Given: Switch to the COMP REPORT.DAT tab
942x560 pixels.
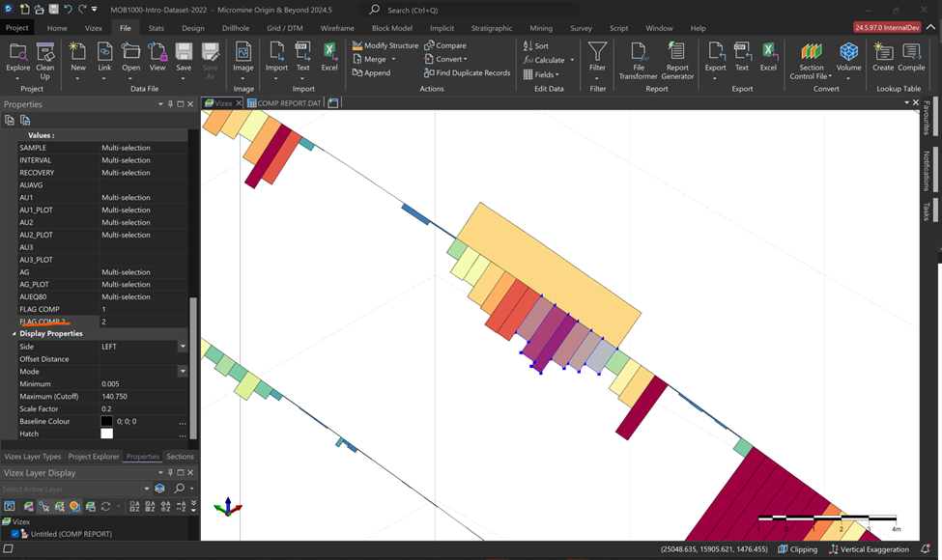Looking at the screenshot, I should click(283, 103).
